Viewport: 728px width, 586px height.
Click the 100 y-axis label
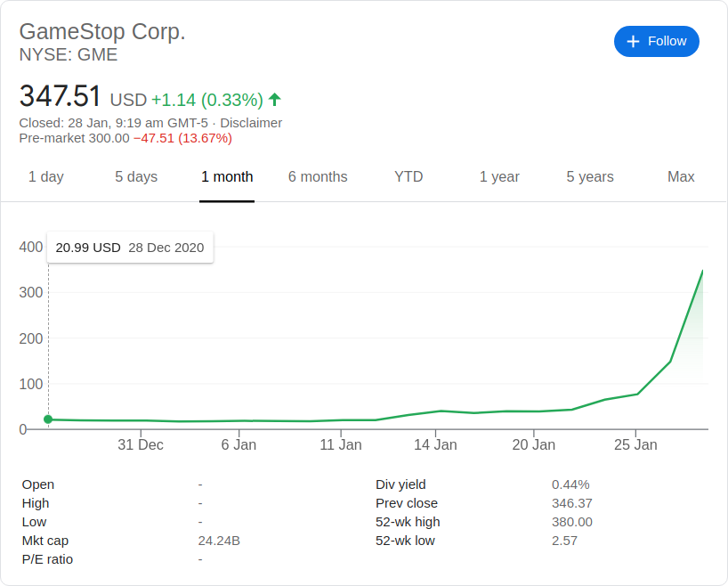pos(31,384)
